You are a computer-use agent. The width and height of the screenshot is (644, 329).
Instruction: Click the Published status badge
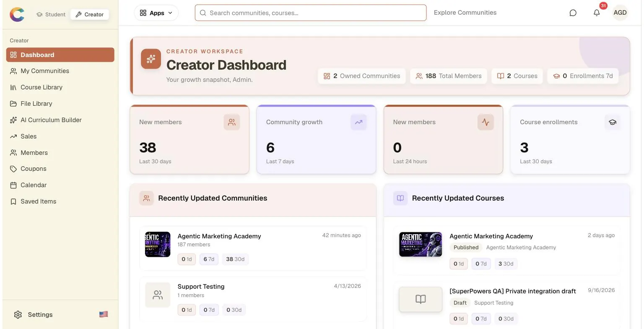point(466,248)
